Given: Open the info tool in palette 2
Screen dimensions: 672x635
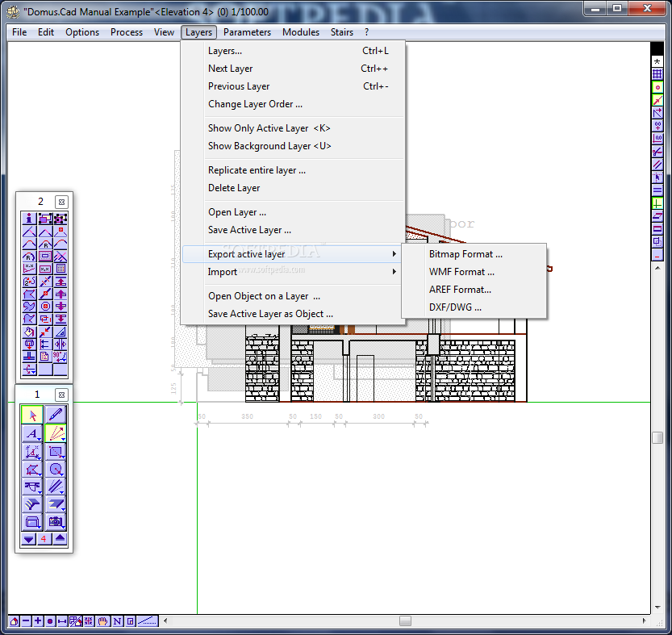Looking at the screenshot, I should pos(29,219).
